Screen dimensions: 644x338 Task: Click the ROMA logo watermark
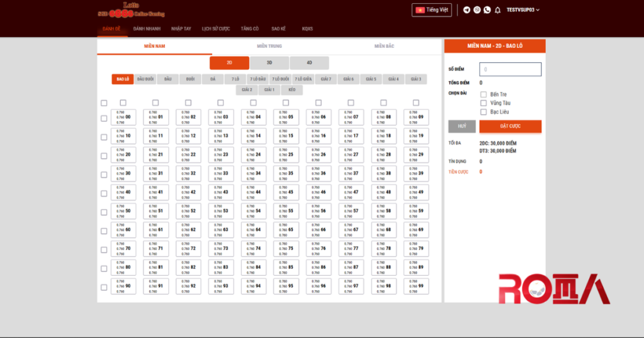coord(554,290)
